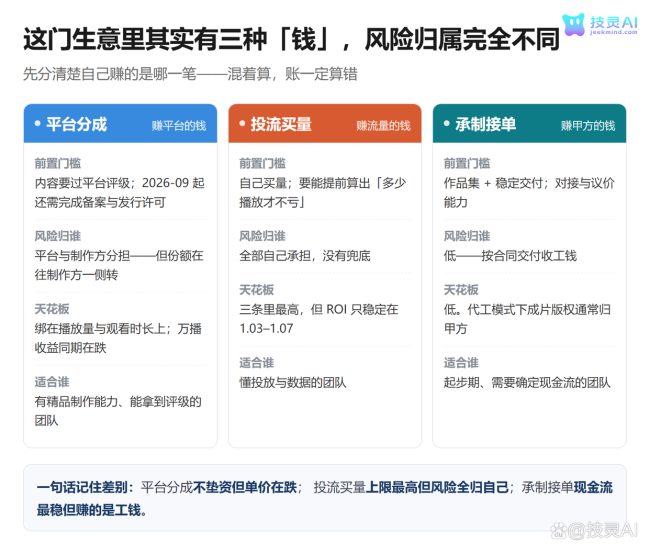Click the 赚平台的钱 tagline
Image resolution: width=650 pixels, height=553 pixels.
tap(179, 125)
